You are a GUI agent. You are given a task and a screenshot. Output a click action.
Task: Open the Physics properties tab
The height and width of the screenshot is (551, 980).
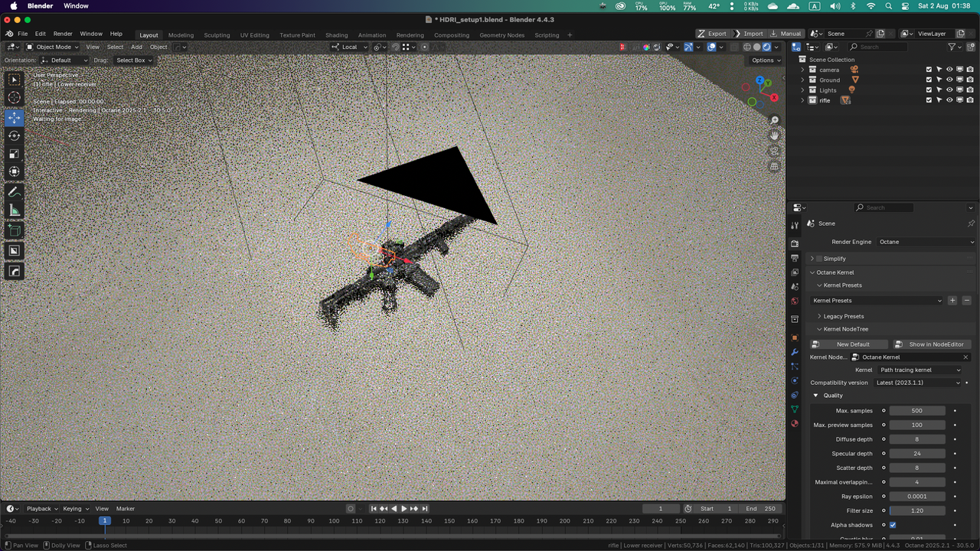795,380
